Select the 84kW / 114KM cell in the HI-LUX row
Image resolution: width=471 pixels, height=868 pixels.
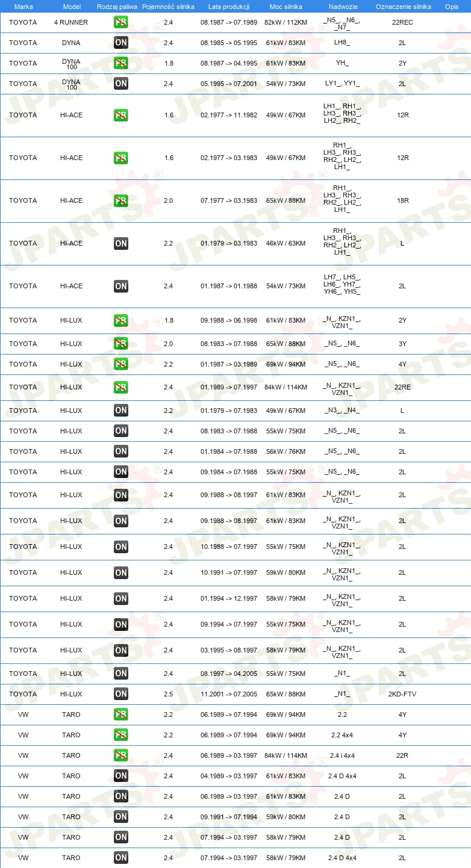(285, 387)
